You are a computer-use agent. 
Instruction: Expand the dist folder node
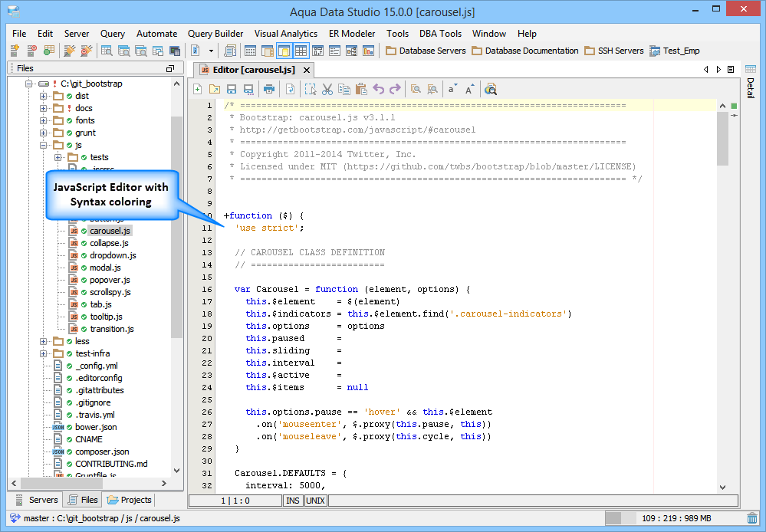pyautogui.click(x=44, y=96)
